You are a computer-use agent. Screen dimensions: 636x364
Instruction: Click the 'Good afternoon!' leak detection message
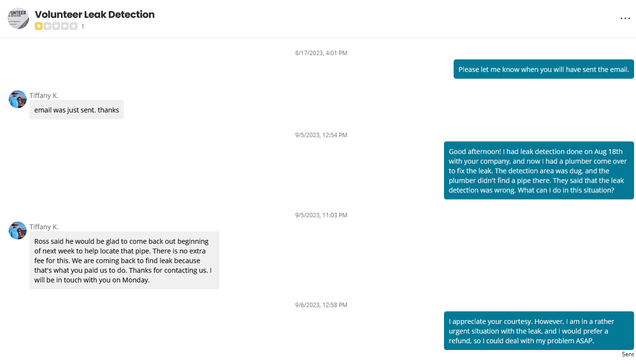click(x=539, y=170)
